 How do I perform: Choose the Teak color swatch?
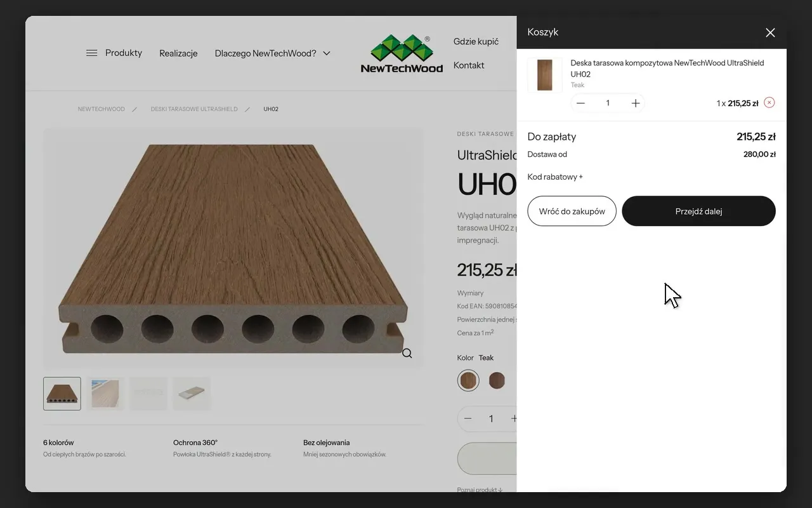(x=468, y=380)
